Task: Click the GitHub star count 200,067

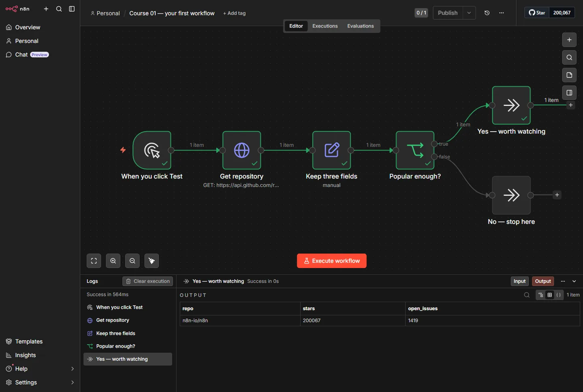Action: click(x=562, y=13)
